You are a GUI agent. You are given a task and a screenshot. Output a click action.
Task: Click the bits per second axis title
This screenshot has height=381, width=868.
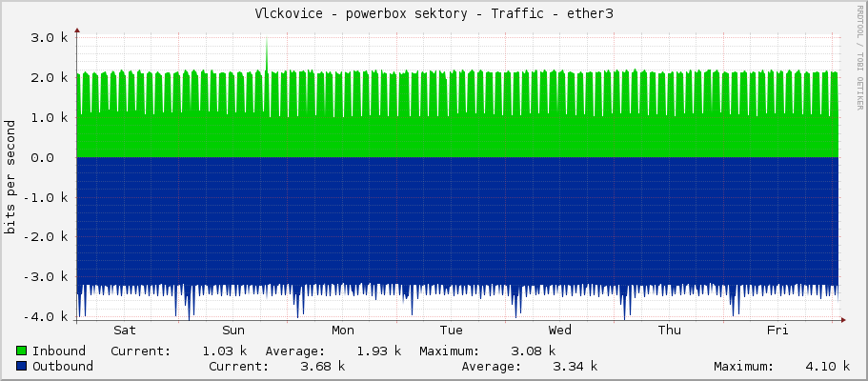pos(10,176)
